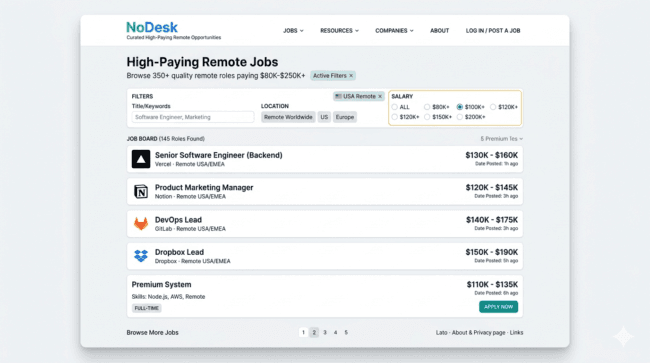Click the $110K - $135K salary text
Screen dimensions: 650x363
coord(492,285)
